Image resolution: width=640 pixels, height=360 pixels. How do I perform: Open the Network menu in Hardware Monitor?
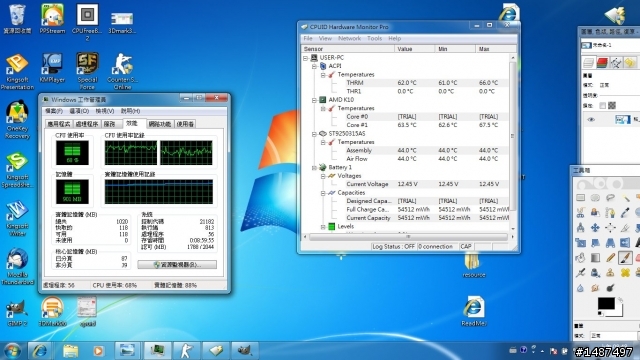coord(349,38)
